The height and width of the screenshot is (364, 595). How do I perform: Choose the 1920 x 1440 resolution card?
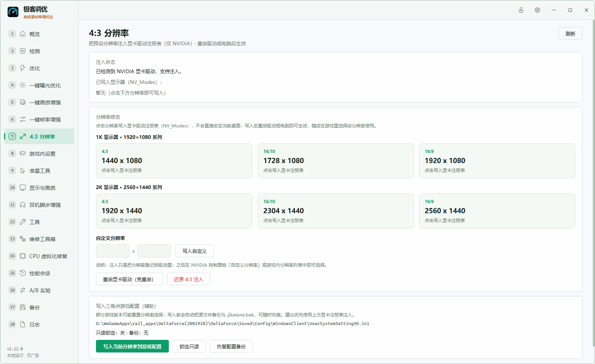174,211
